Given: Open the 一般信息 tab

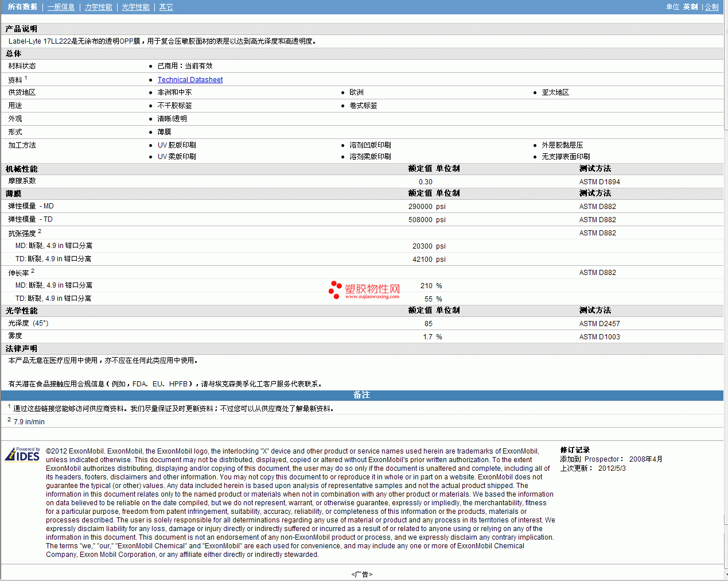Looking at the screenshot, I should pos(61,7).
